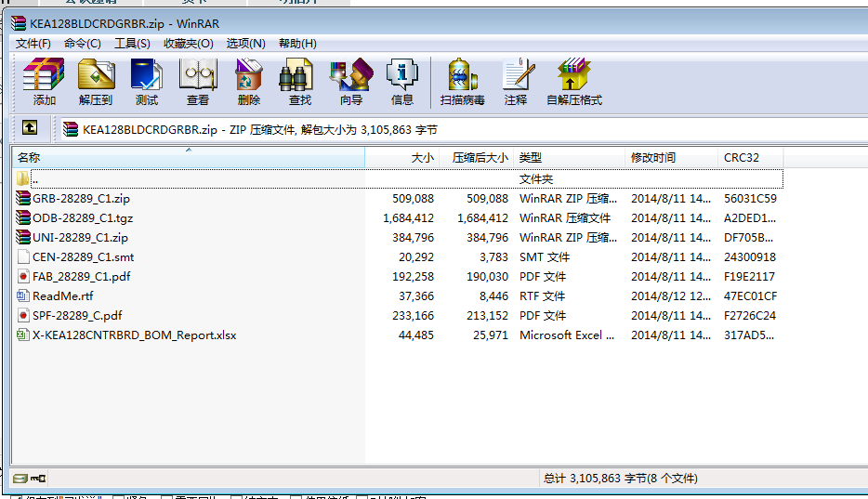
Task: Click the archive path address field
Action: click(x=462, y=129)
